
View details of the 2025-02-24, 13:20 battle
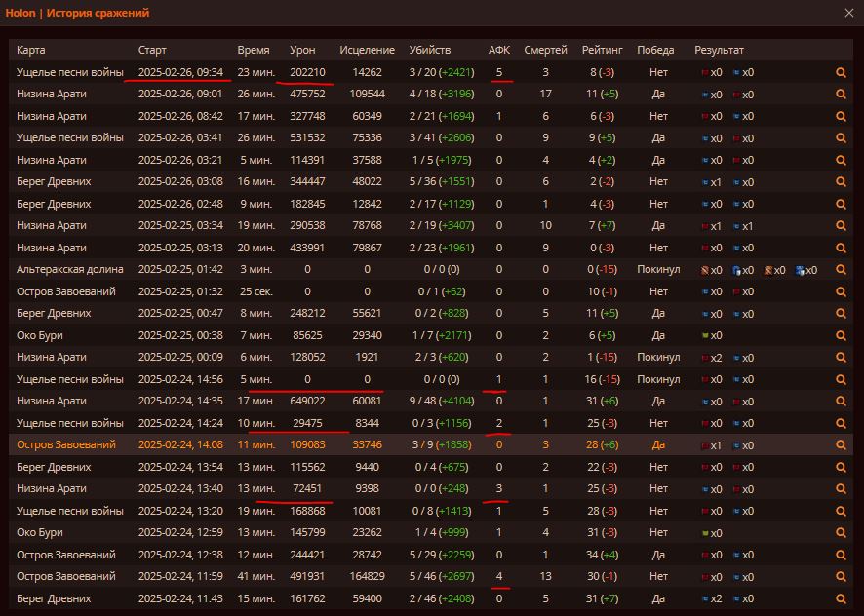click(841, 511)
